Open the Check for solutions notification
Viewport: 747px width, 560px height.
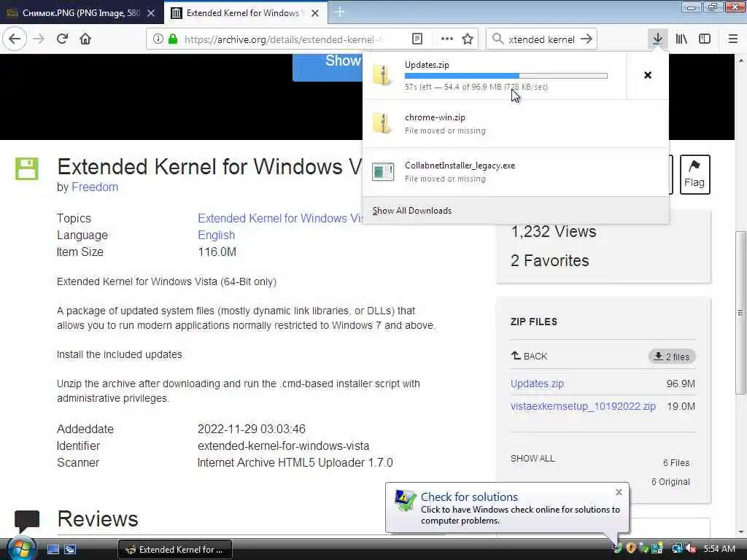tap(469, 497)
